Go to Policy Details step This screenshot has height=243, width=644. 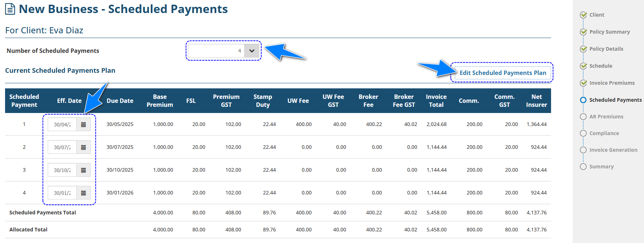606,49
